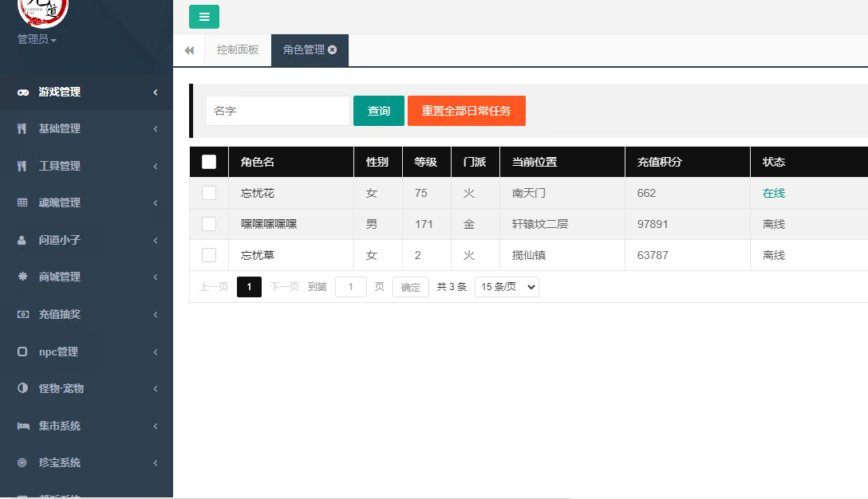Image resolution: width=868 pixels, height=499 pixels.
Task: Expand the 商城管理 sidebar menu
Action: click(86, 277)
